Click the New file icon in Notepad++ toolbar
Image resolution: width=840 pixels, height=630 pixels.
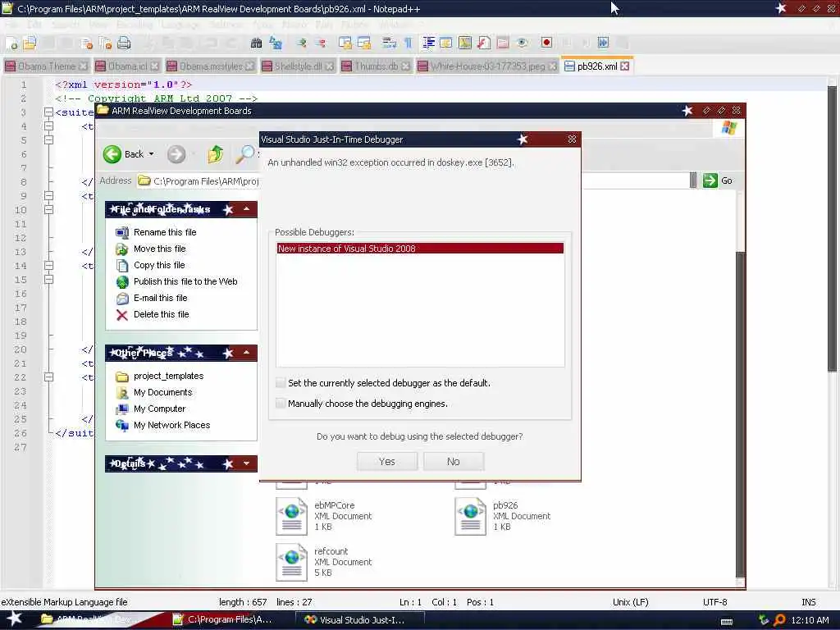pos(11,43)
